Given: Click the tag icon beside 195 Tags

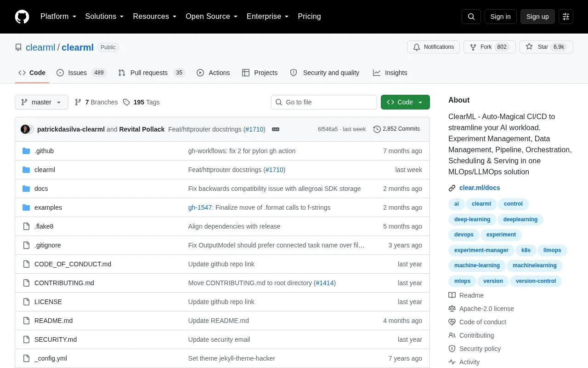Looking at the screenshot, I should [x=126, y=102].
